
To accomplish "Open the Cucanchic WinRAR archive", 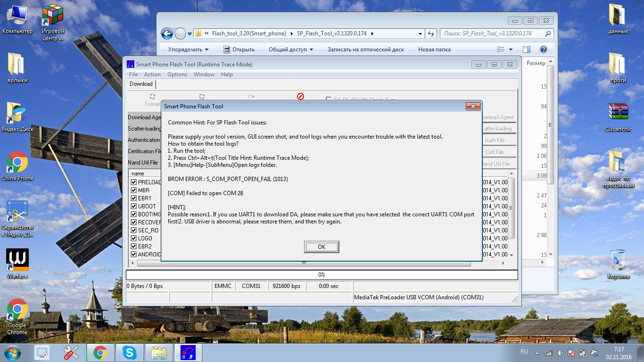I will (x=618, y=114).
